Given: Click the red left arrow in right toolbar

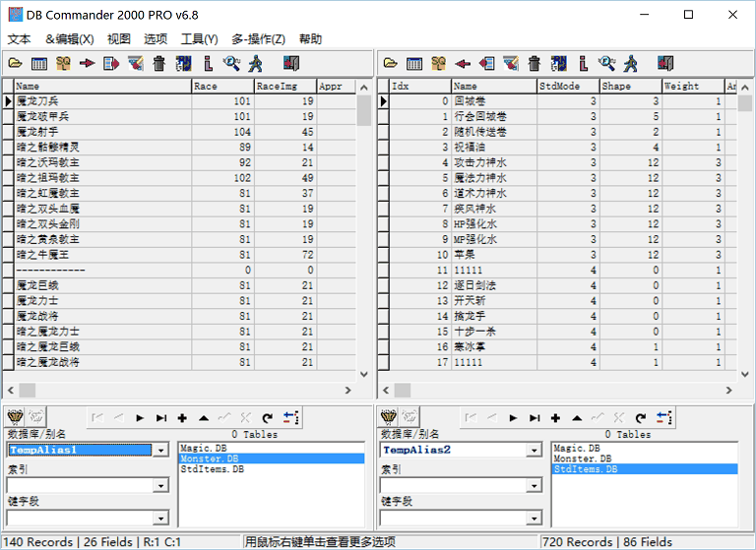Looking at the screenshot, I should click(x=462, y=64).
